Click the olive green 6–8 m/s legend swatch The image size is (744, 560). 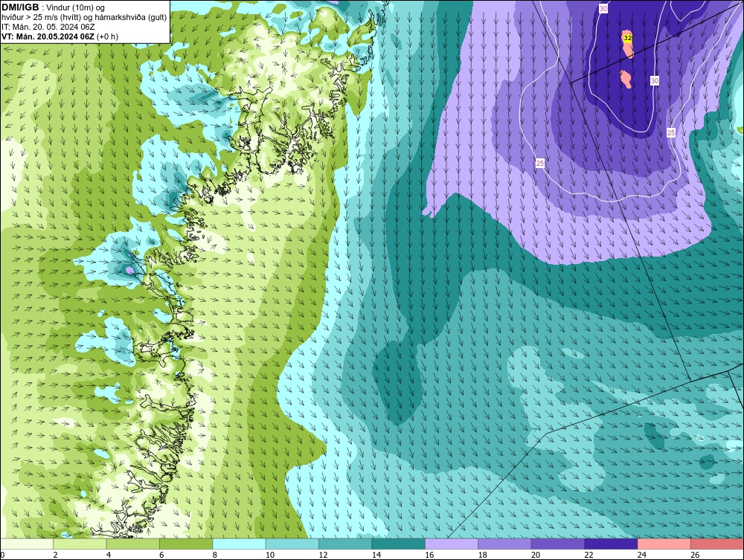coord(186,544)
